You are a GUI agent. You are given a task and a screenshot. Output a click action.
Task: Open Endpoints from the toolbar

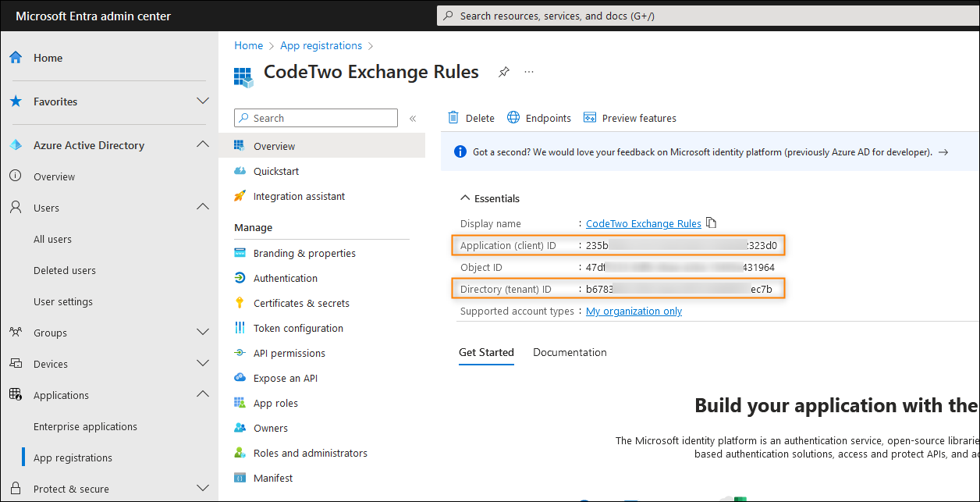(x=539, y=118)
